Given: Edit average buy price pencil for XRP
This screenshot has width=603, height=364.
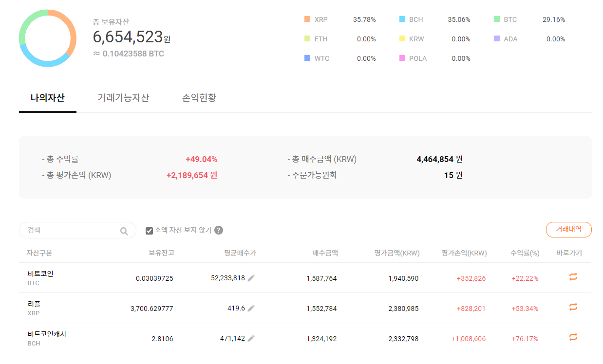Looking at the screenshot, I should (x=251, y=309).
